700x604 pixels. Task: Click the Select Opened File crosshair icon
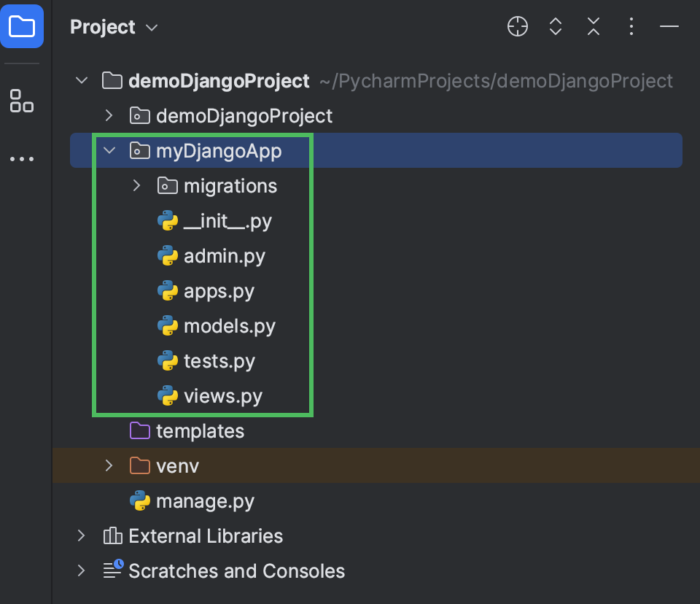tap(517, 26)
